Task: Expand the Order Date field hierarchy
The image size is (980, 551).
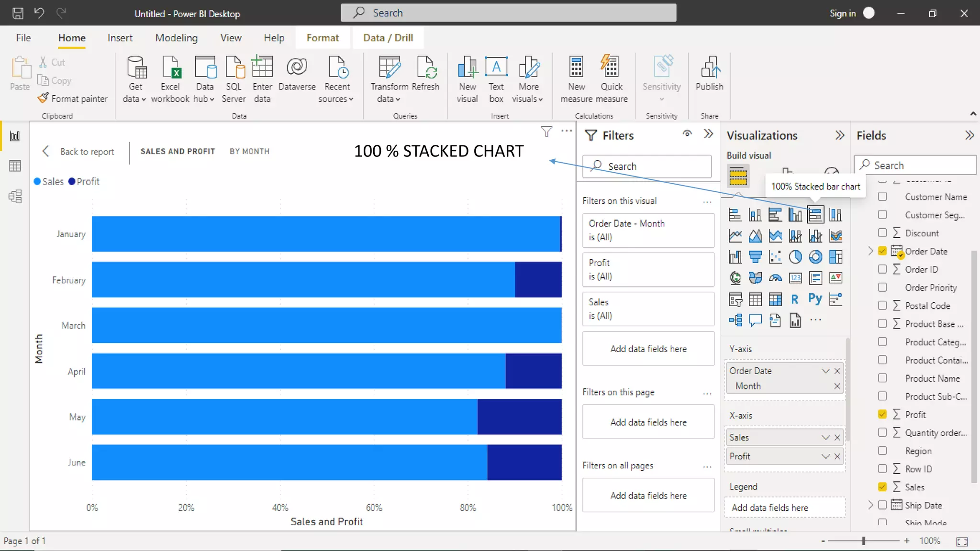Action: pyautogui.click(x=870, y=251)
